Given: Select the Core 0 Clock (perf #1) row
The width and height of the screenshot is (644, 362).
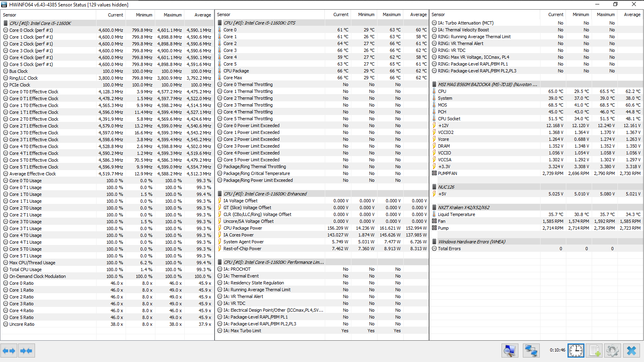Looking at the screenshot, I should click(x=107, y=30).
